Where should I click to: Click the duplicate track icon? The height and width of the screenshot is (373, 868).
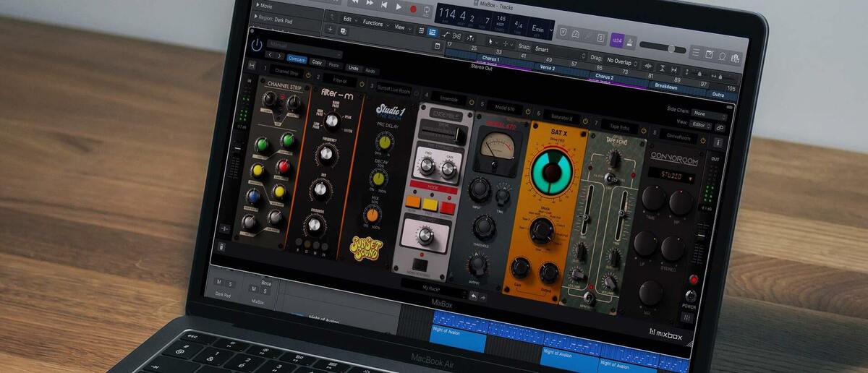343,31
